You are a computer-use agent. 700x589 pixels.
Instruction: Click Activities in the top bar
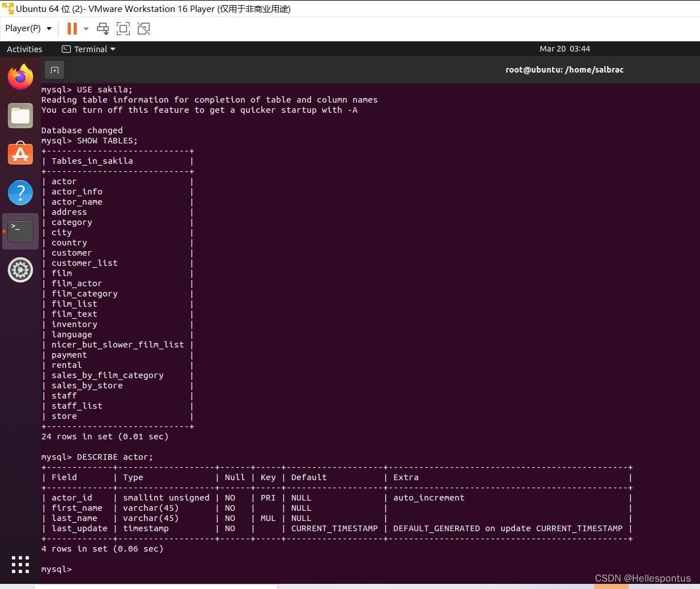pyautogui.click(x=24, y=49)
